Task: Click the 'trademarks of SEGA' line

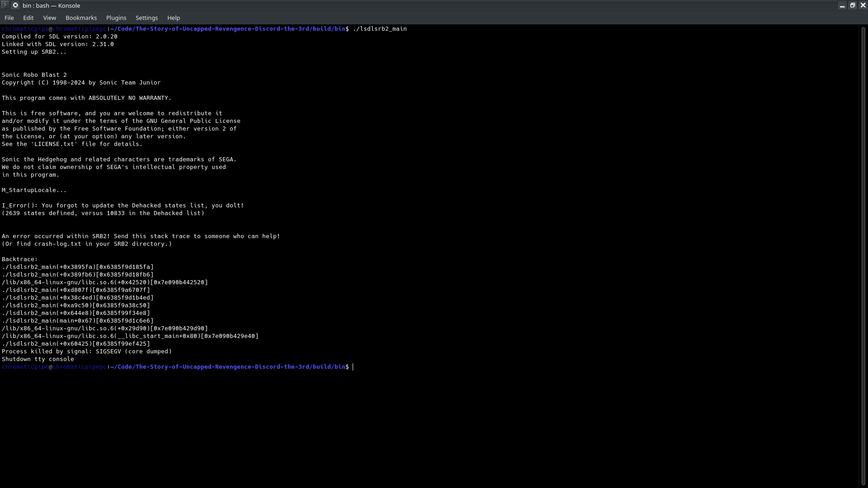Action: pyautogui.click(x=119, y=160)
